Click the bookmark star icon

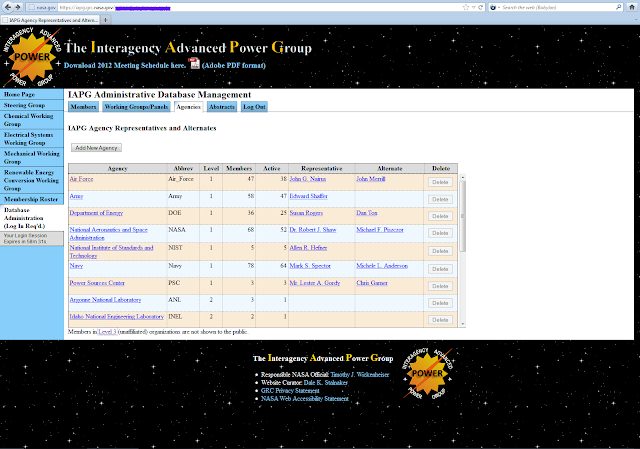click(466, 7)
